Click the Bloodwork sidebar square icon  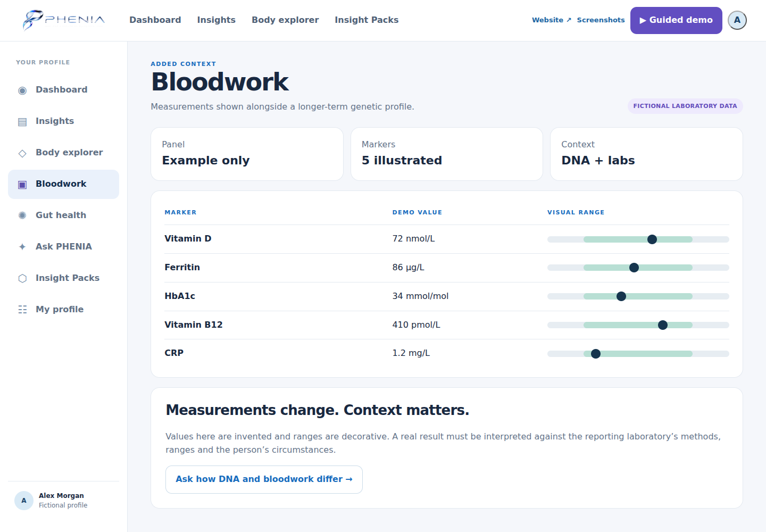click(x=22, y=185)
